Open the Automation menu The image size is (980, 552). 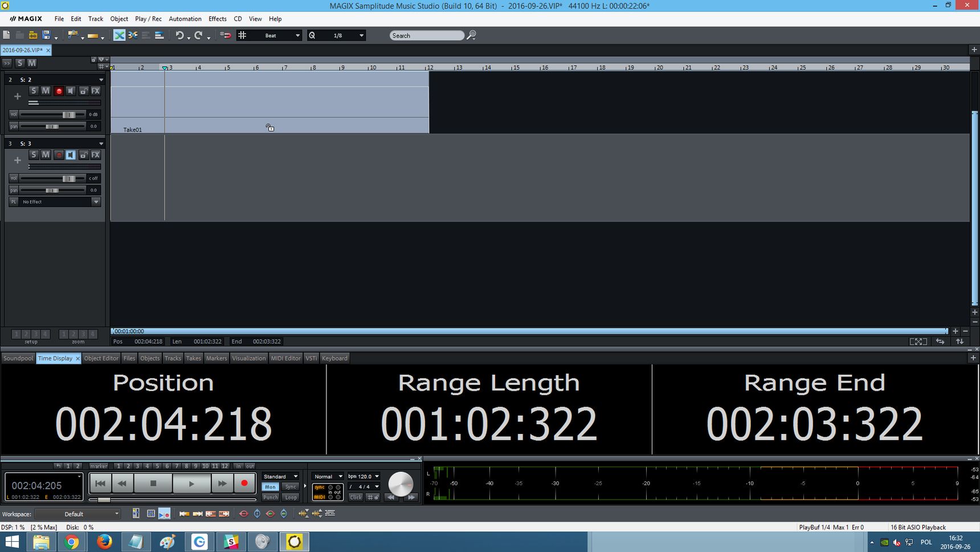pyautogui.click(x=185, y=19)
